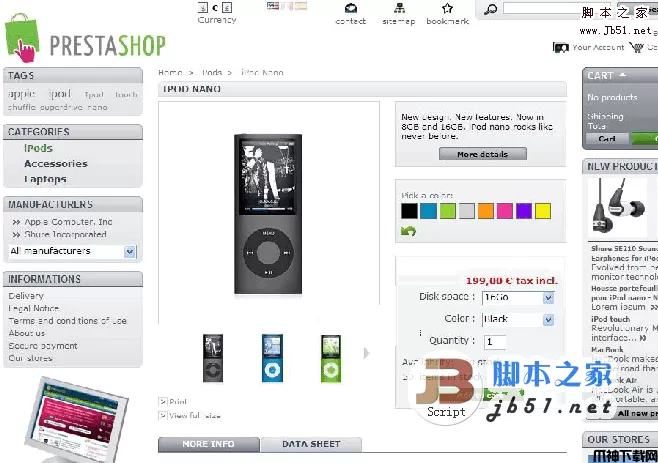The width and height of the screenshot is (658, 463).
Task: Select the dollar currency icon
Action: tap(203, 8)
